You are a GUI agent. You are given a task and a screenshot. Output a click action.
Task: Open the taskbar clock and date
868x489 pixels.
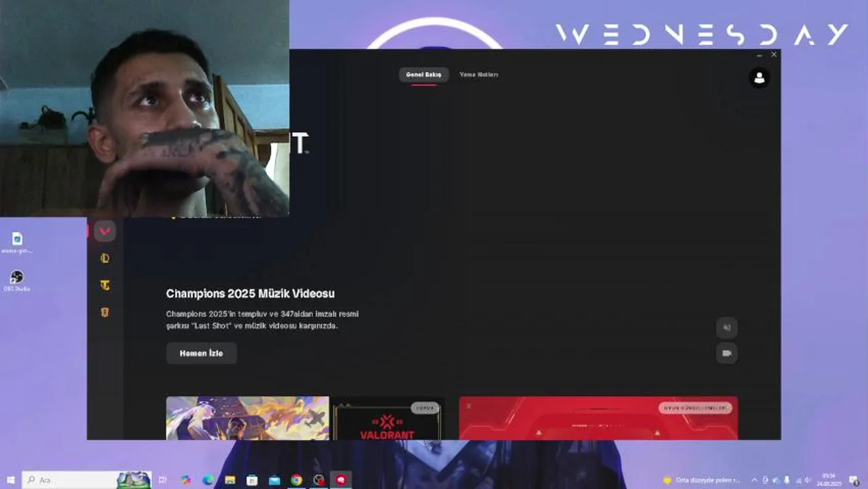coord(829,480)
